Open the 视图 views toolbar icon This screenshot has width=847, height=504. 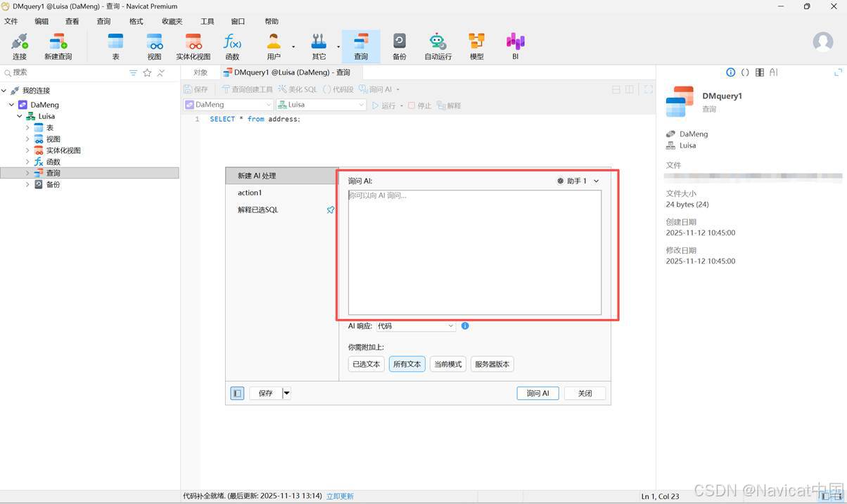[x=155, y=46]
